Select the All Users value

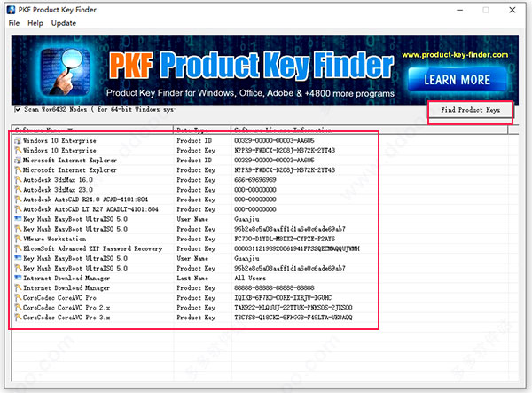coord(250,278)
